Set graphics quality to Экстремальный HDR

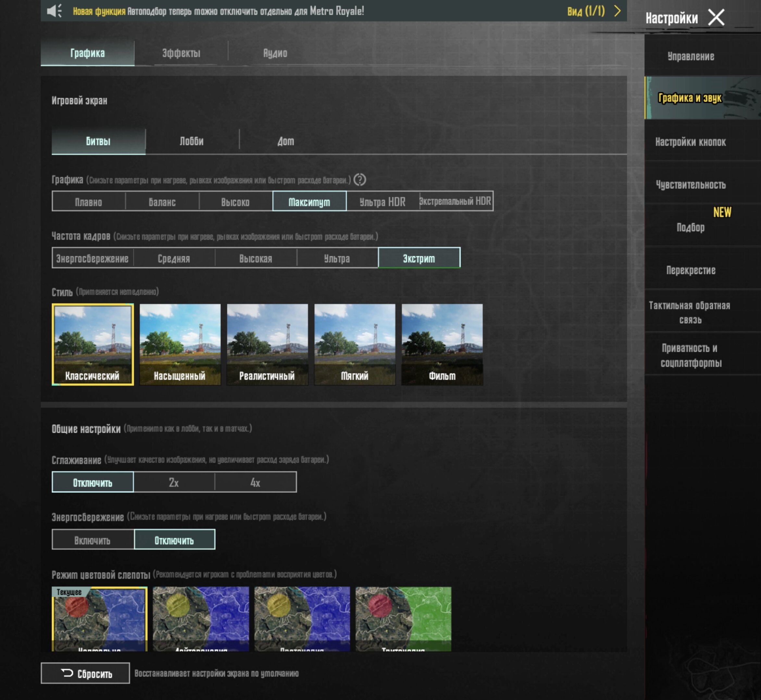click(x=456, y=201)
